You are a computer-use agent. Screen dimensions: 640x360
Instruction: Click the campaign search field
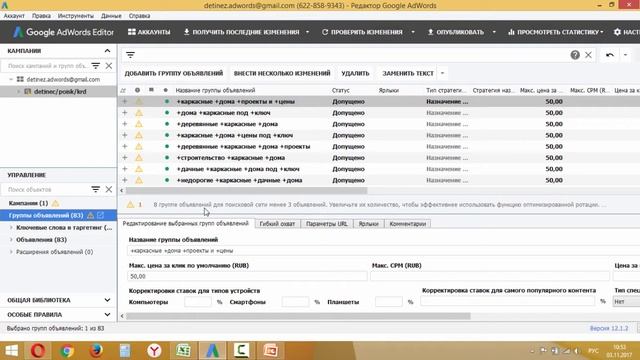(47, 66)
